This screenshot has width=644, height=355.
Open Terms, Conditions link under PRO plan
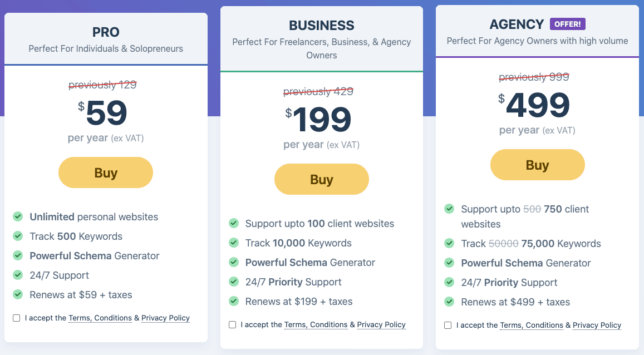[x=100, y=318]
